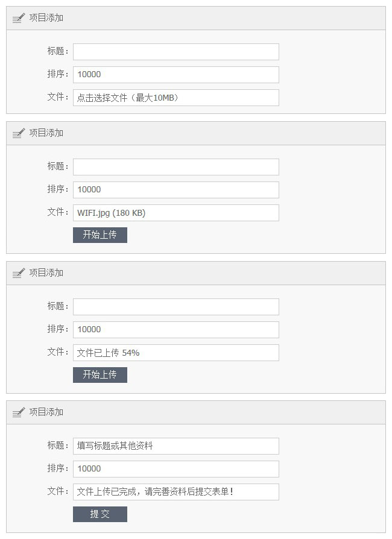The width and height of the screenshot is (392, 539).
Task: Click the empty 标题 field in the second panel
Action: click(x=175, y=167)
